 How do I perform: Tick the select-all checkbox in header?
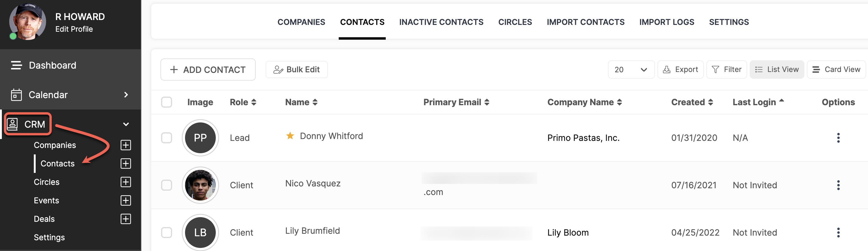click(167, 102)
